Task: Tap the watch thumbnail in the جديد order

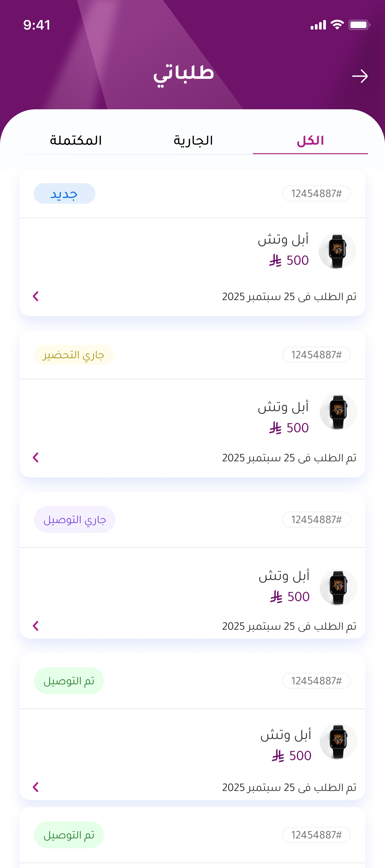Action: pos(338,251)
